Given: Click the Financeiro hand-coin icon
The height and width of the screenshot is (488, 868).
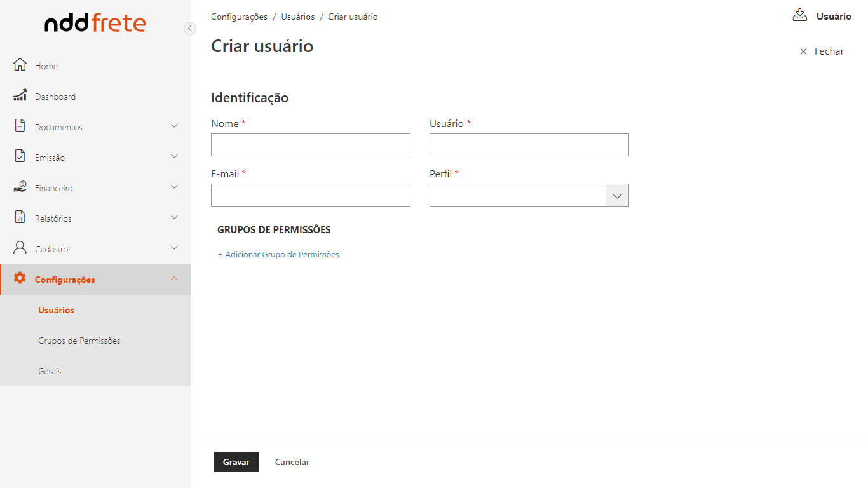Looking at the screenshot, I should pyautogui.click(x=20, y=187).
